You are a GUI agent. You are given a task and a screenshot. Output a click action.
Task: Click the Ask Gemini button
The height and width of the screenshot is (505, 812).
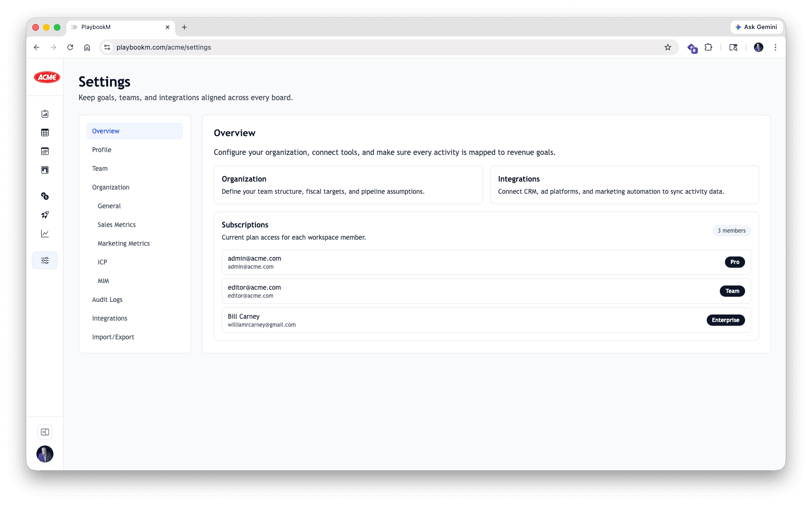pyautogui.click(x=756, y=27)
